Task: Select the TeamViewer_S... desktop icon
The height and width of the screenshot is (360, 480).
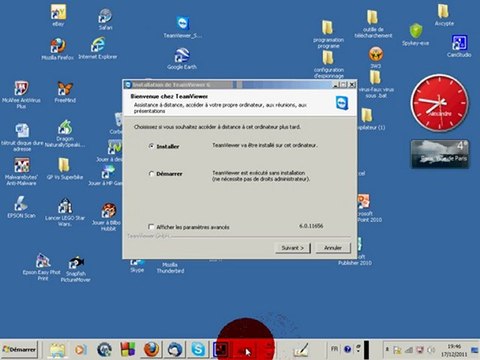Action: [x=183, y=27]
